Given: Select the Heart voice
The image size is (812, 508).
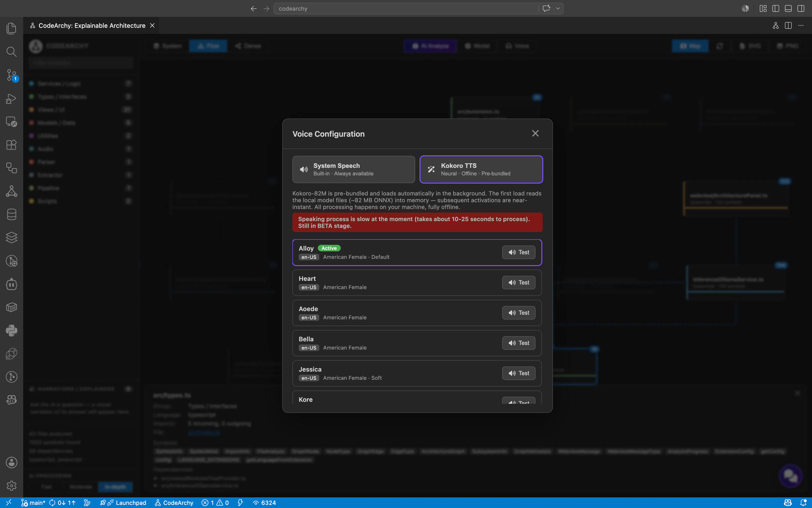Looking at the screenshot, I should click(x=417, y=283).
